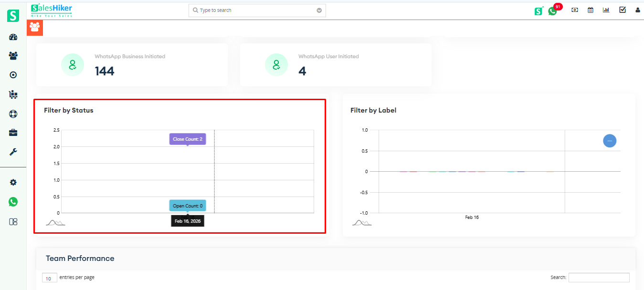This screenshot has height=290, width=644.
Task: Click the Search field in Team Performance
Action: point(599,277)
